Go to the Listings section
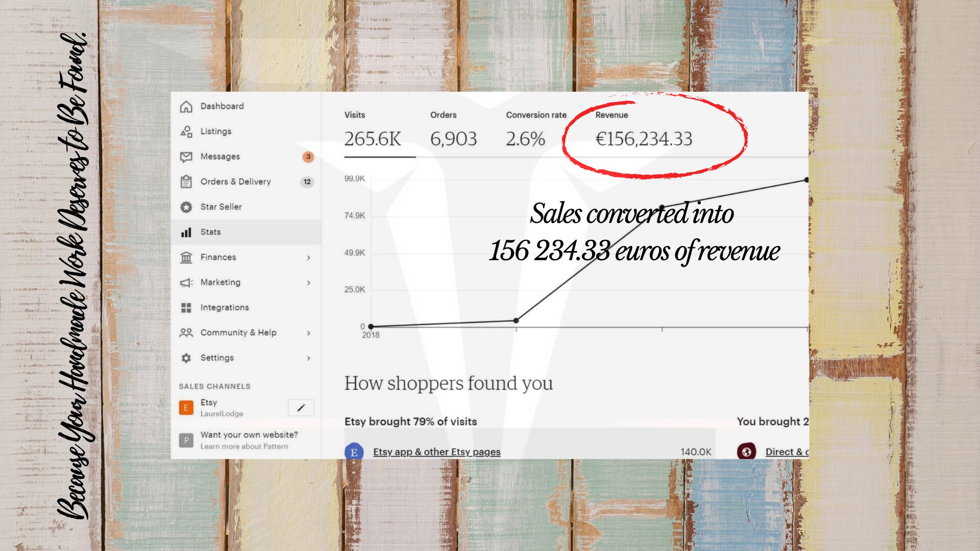 246,131
